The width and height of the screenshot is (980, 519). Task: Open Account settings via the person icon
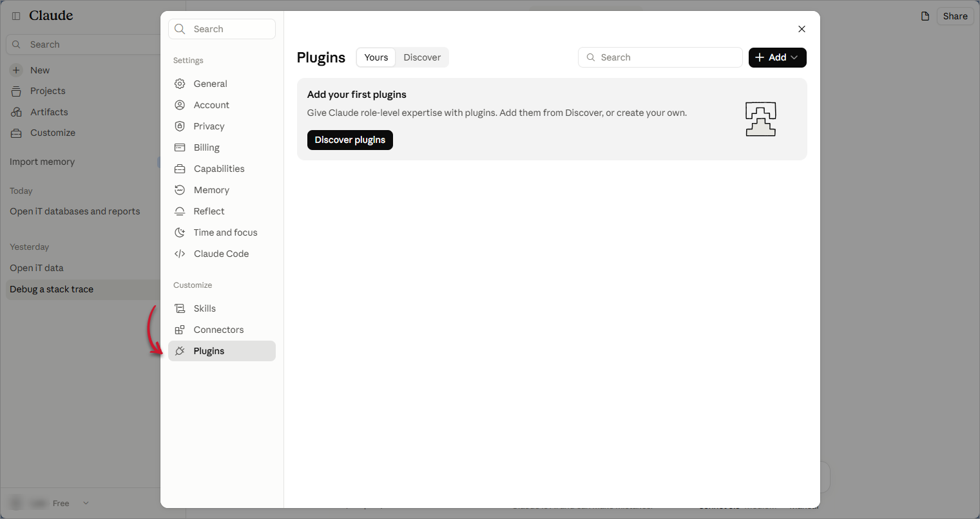pyautogui.click(x=180, y=105)
